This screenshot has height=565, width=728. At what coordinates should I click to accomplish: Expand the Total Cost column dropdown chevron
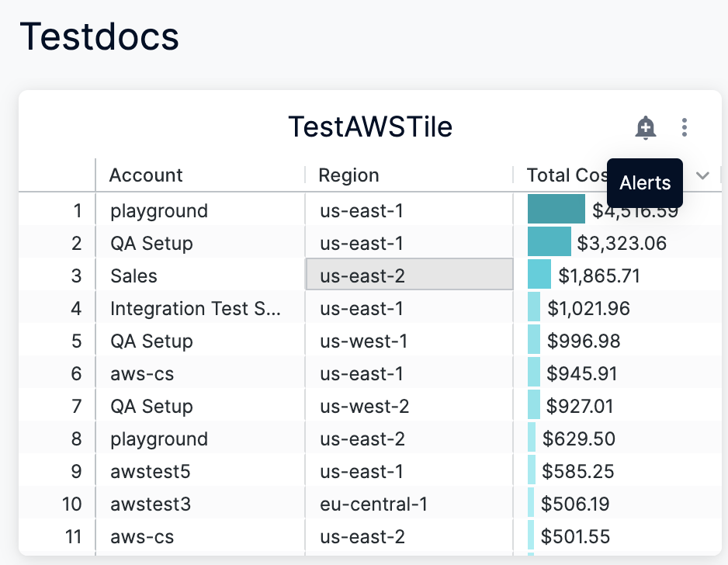tap(702, 175)
